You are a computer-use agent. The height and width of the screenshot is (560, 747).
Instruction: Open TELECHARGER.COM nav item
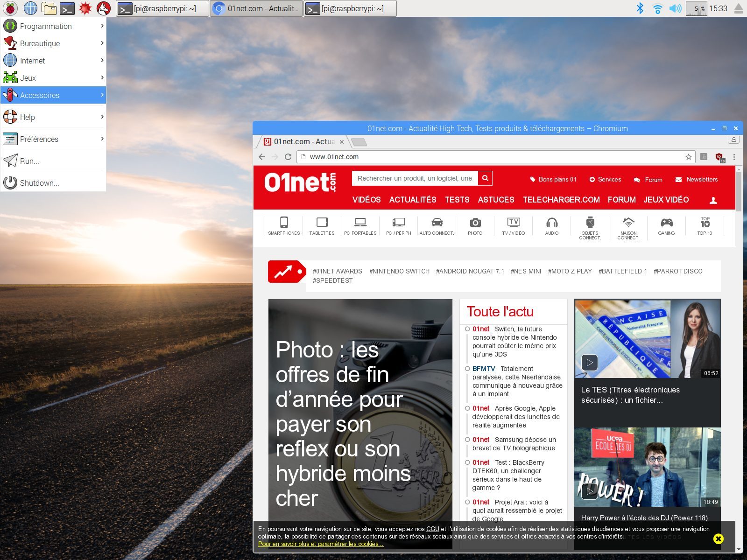(561, 200)
